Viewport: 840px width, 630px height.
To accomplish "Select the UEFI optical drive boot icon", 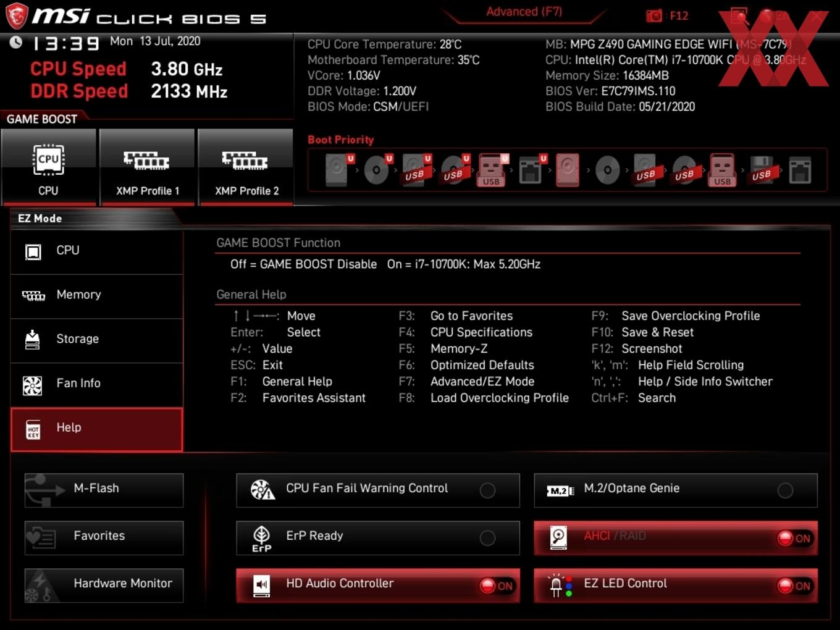I will tap(377, 170).
